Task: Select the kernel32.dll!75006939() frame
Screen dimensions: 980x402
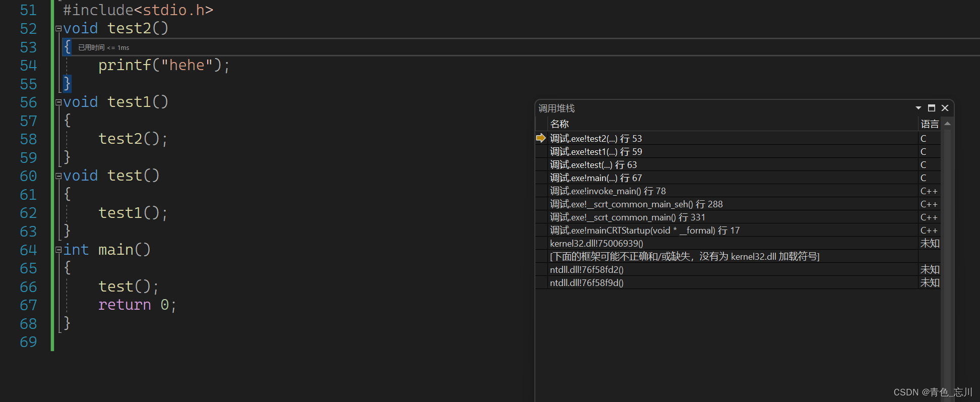Action: click(596, 244)
